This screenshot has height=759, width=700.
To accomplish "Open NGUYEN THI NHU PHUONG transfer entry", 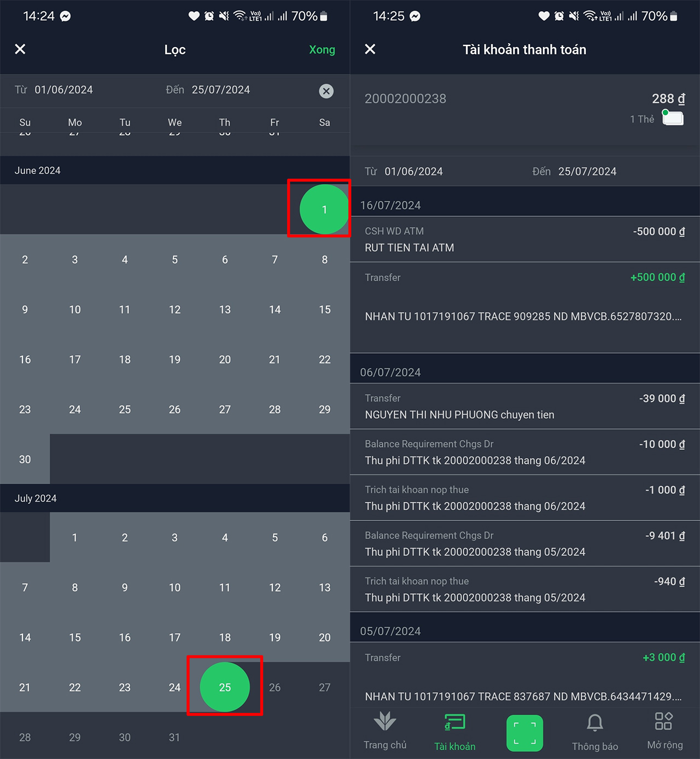I will click(x=524, y=406).
